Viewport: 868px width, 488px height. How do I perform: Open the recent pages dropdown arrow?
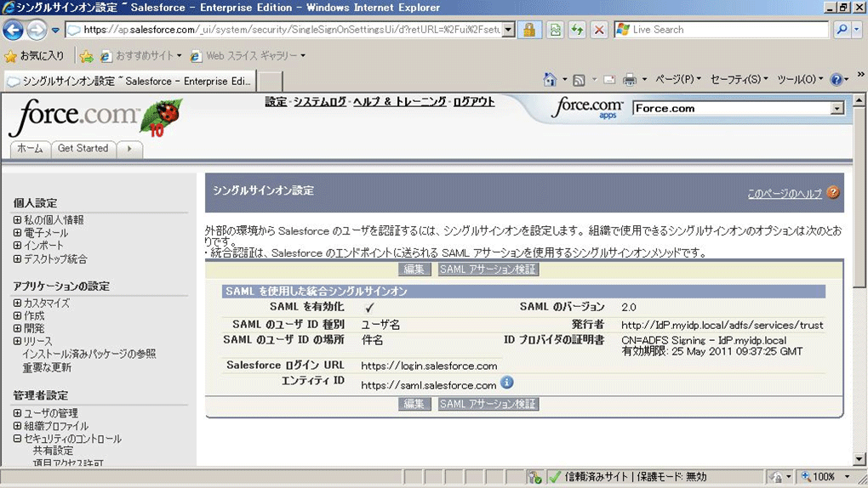(55, 31)
